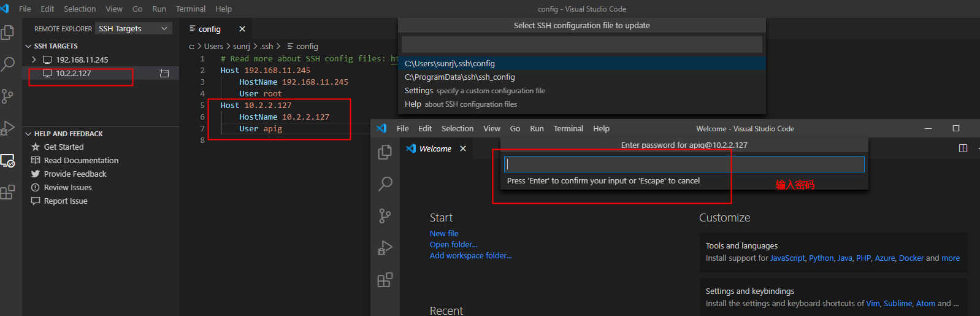Click the Sublime keybindings link
Screen dimensions: 980x316
898,303
